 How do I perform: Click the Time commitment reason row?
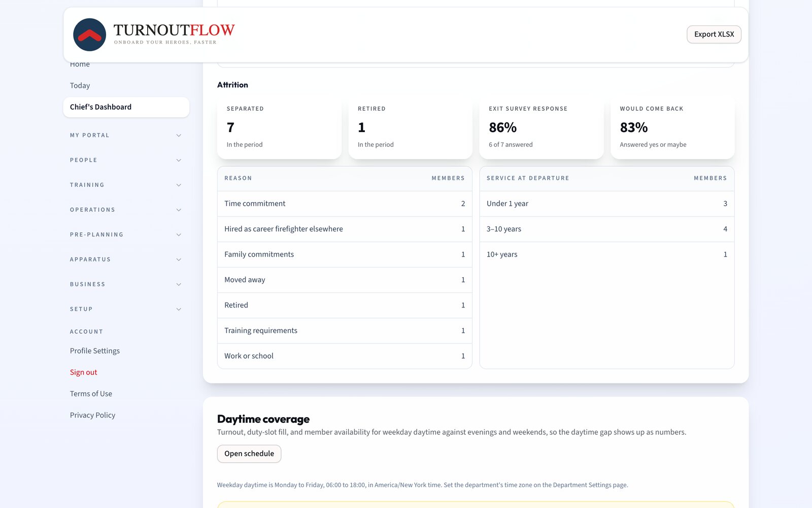point(345,204)
